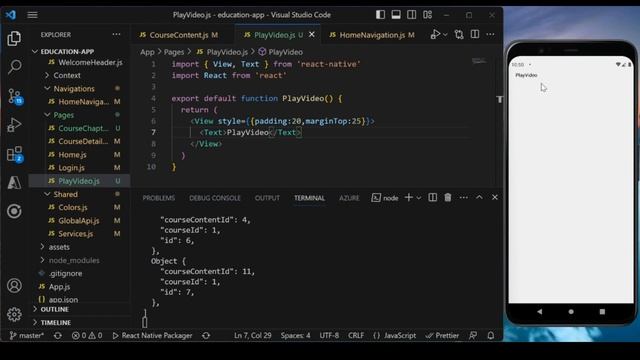Open terminal panel More Actions ellipsis
This screenshot has height=360, width=640.
(464, 198)
